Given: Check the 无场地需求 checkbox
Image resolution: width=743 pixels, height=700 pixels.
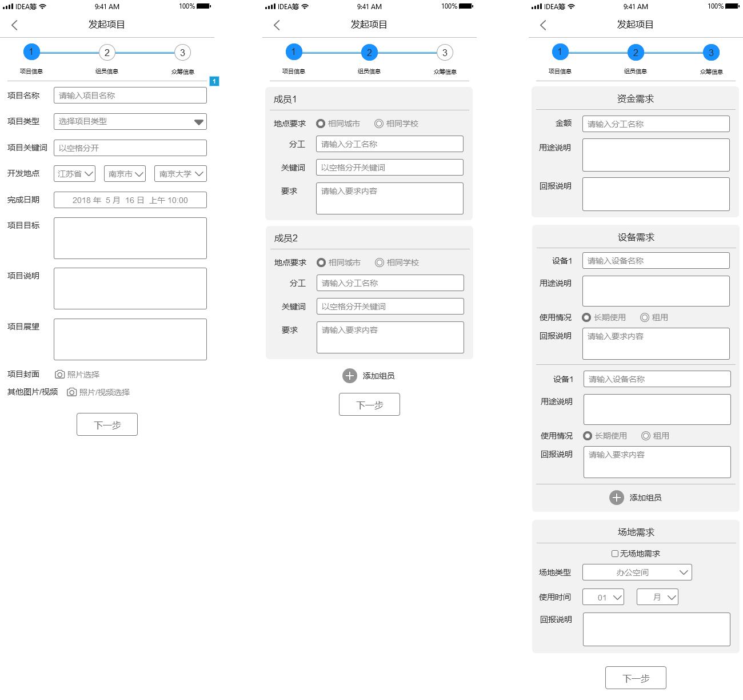Looking at the screenshot, I should pos(615,554).
